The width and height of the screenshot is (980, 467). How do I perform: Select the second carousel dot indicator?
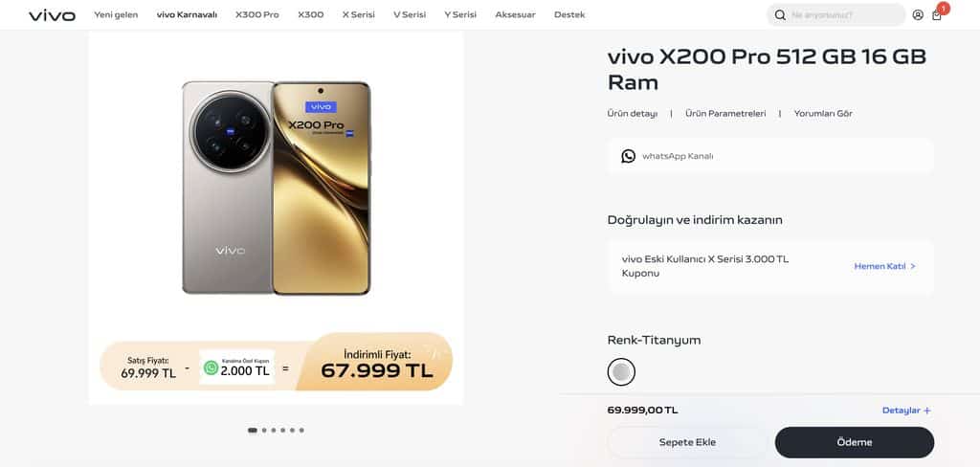(264, 430)
